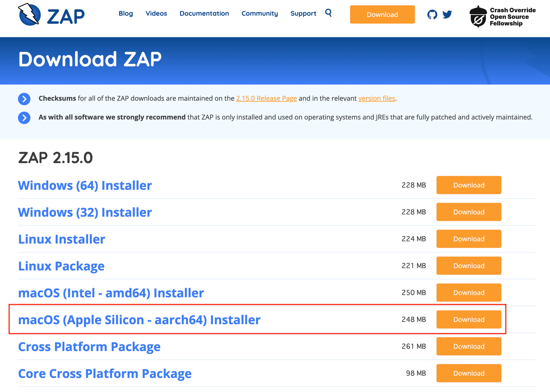Click the arrow icon beside the Checksums note
This screenshot has width=550, height=392.
click(x=24, y=99)
